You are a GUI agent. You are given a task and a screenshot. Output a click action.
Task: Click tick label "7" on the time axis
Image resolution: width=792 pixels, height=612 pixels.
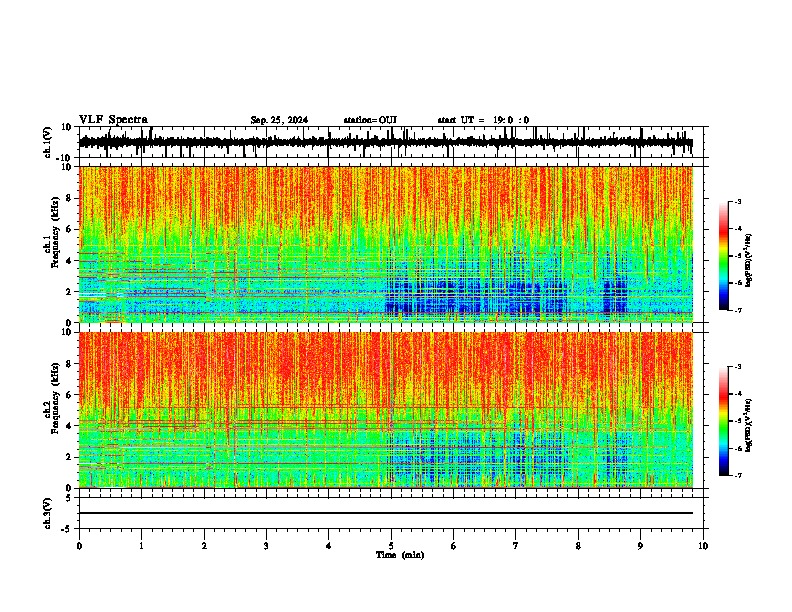click(516, 546)
